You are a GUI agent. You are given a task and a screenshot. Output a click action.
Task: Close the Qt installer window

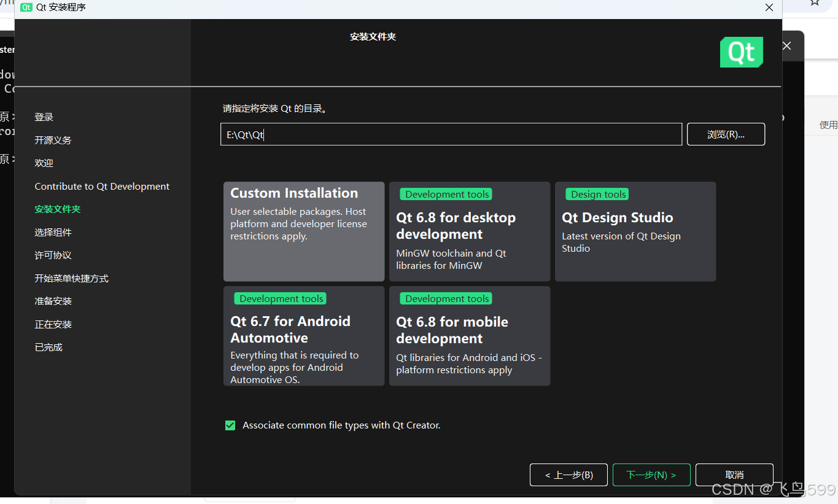click(x=769, y=7)
